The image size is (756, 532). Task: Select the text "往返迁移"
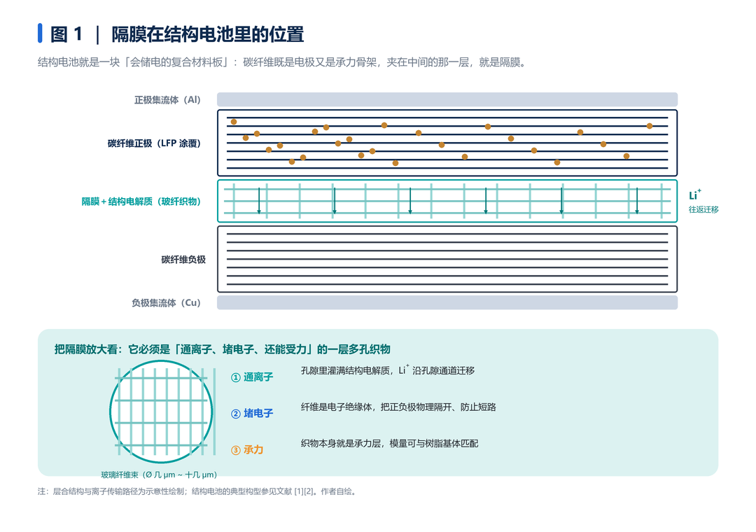click(x=703, y=210)
